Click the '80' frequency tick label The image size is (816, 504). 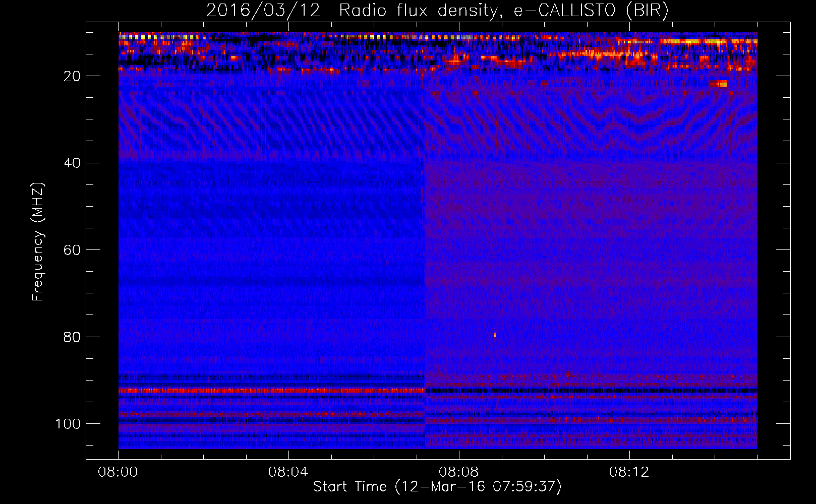(72, 337)
